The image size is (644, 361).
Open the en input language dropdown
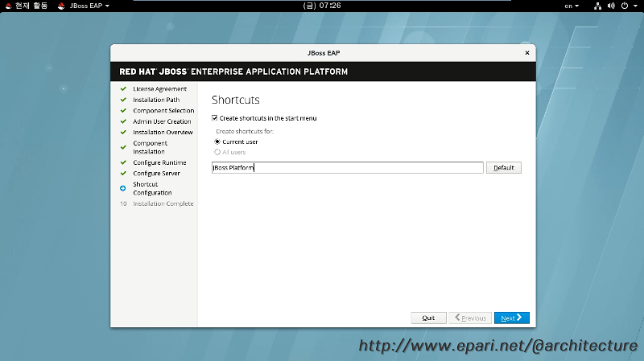(572, 6)
